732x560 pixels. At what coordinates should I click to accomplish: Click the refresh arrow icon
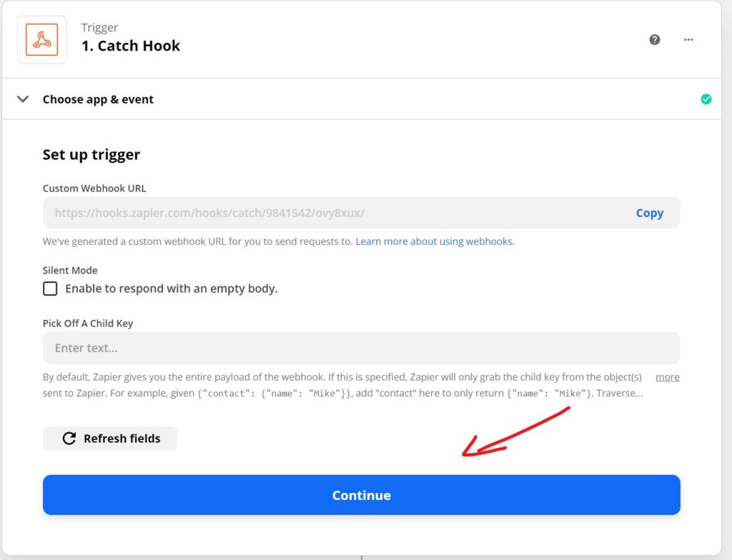point(69,438)
